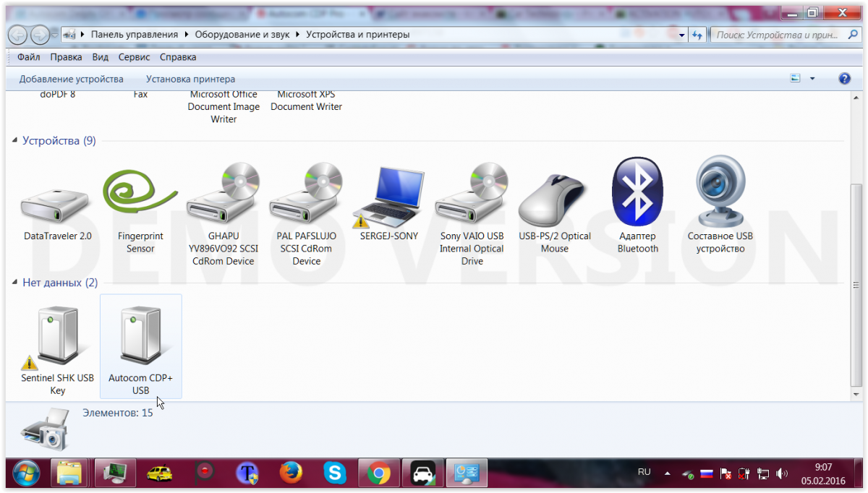868x493 pixels.
Task: Select the Адаптер Bluetooth device
Action: tap(637, 192)
